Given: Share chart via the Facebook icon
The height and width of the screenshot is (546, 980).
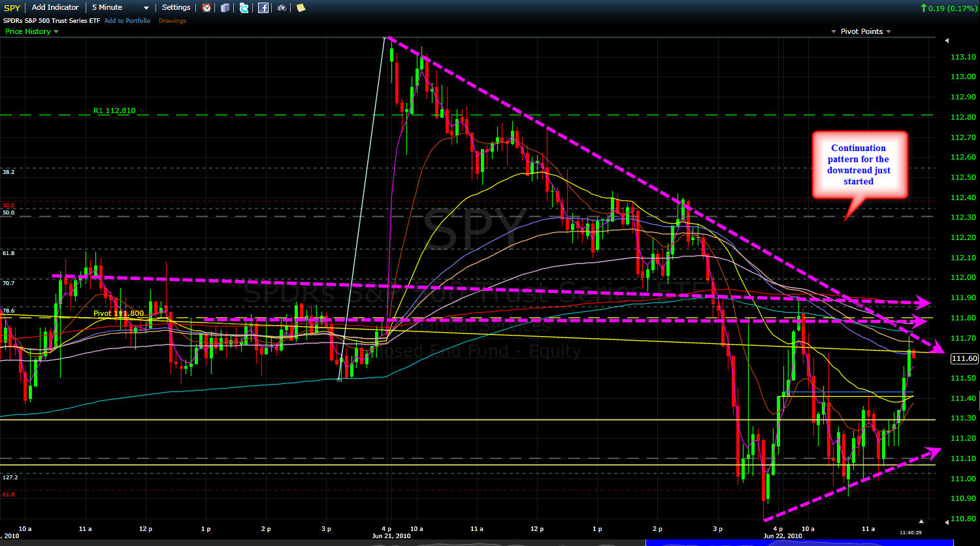Looking at the screenshot, I should click(x=263, y=8).
